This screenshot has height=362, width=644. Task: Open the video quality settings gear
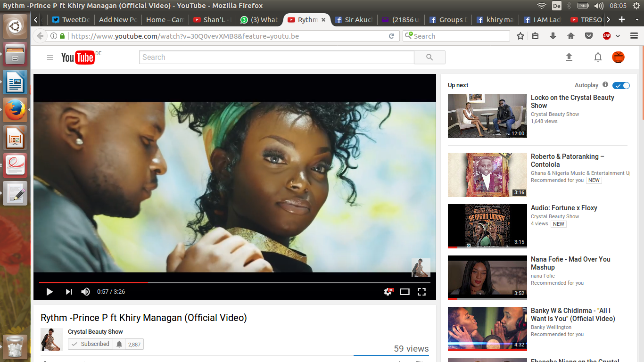click(x=388, y=292)
